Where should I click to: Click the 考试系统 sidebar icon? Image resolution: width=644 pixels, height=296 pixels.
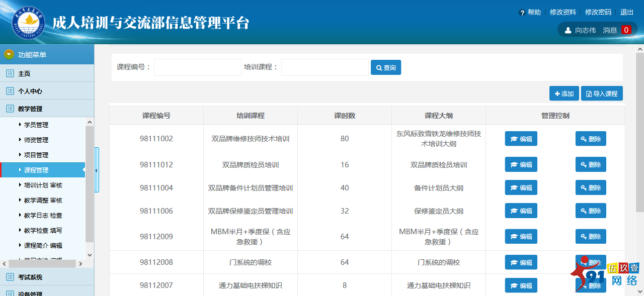(x=10, y=277)
